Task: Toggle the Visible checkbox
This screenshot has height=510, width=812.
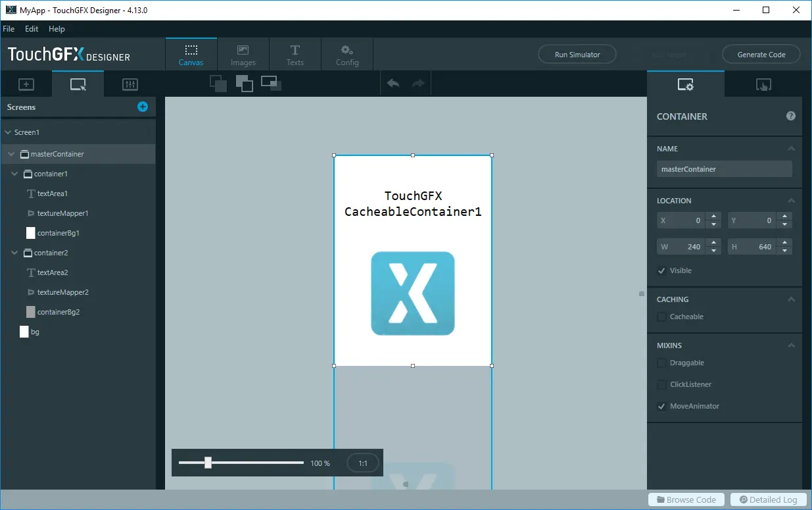Action: click(661, 270)
